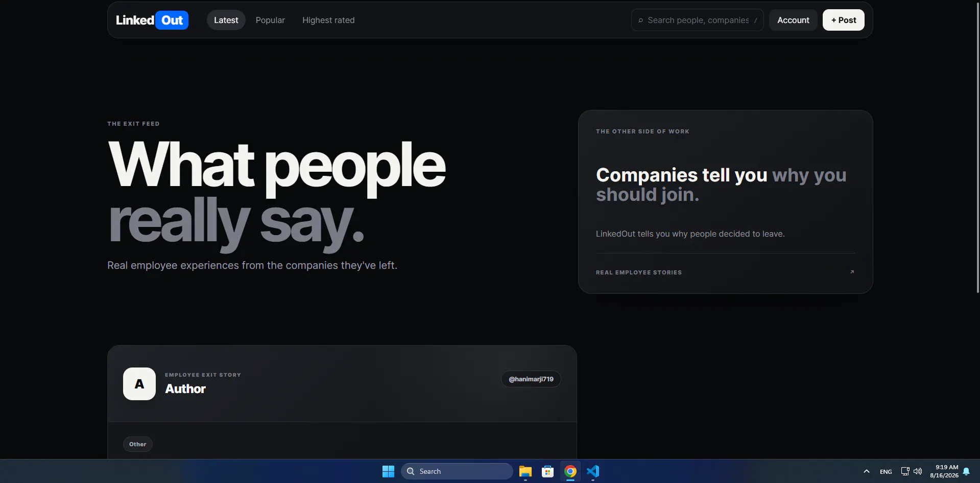Click "LinkedOut tells you why people decided to leave."
980x483 pixels.
690,234
